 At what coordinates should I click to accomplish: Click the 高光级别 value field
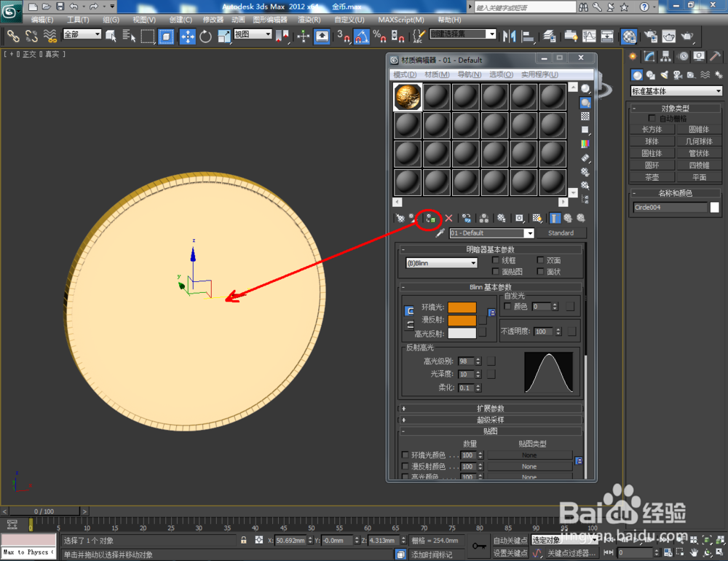point(466,361)
